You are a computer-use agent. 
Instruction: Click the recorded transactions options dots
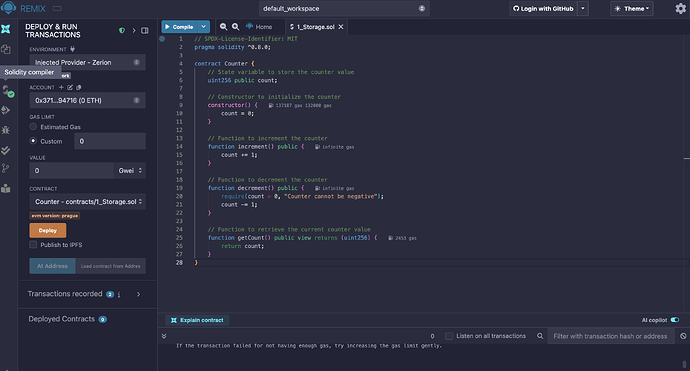(119, 294)
